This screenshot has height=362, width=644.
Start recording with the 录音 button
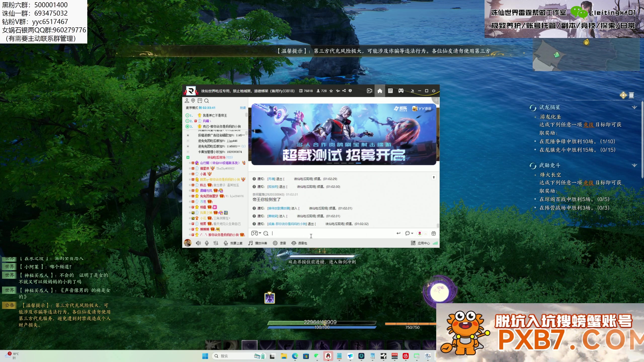tap(279, 243)
